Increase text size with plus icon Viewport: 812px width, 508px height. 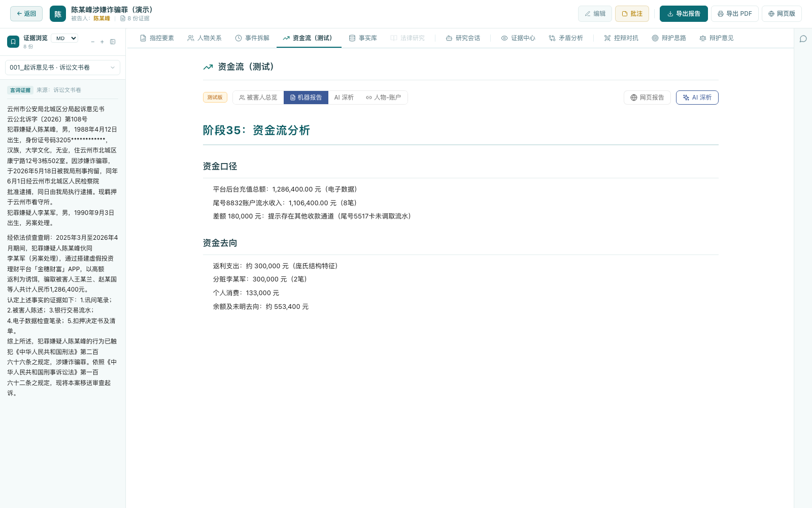click(102, 42)
